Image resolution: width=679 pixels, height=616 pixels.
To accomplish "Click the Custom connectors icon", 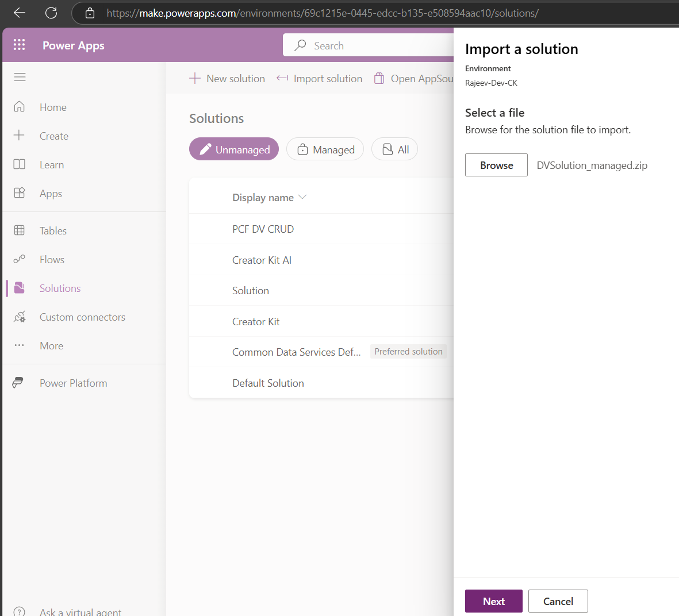I will click(20, 317).
